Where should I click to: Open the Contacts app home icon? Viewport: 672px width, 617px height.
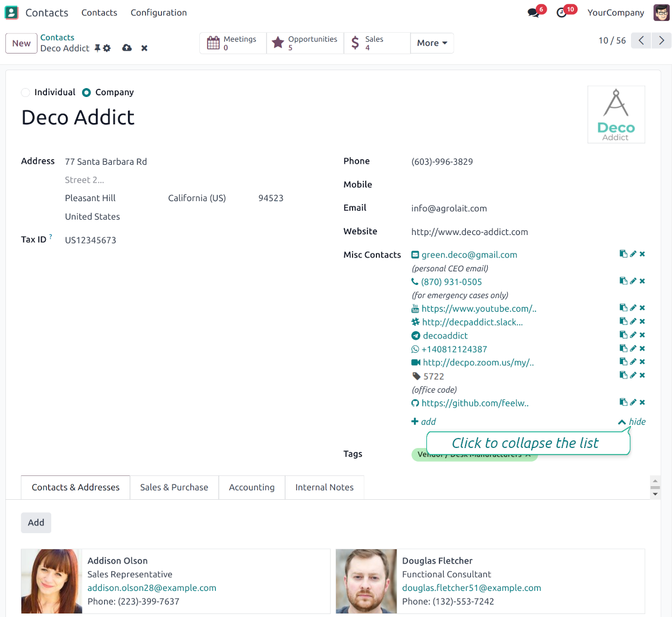pos(11,12)
